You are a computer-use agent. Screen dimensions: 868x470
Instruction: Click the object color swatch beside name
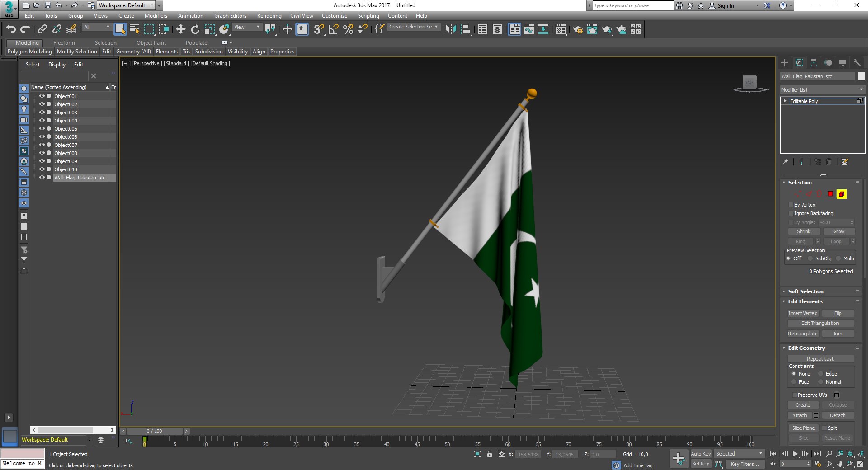point(861,76)
